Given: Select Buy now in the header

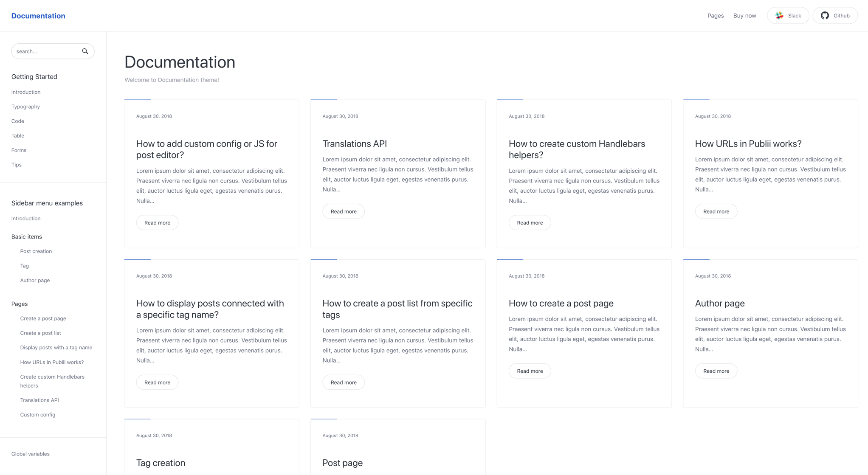Looking at the screenshot, I should click(744, 15).
